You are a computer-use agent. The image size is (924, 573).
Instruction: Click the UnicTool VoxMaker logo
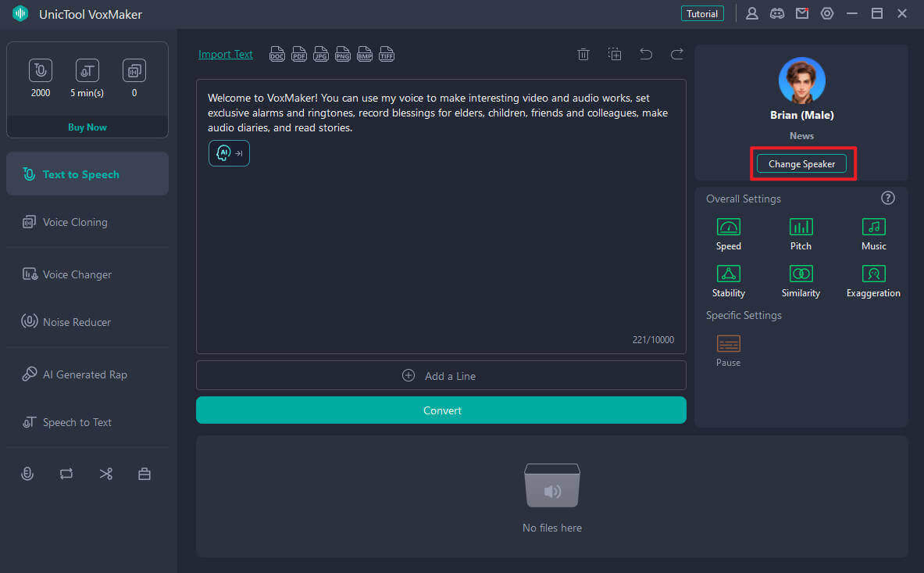(20, 13)
